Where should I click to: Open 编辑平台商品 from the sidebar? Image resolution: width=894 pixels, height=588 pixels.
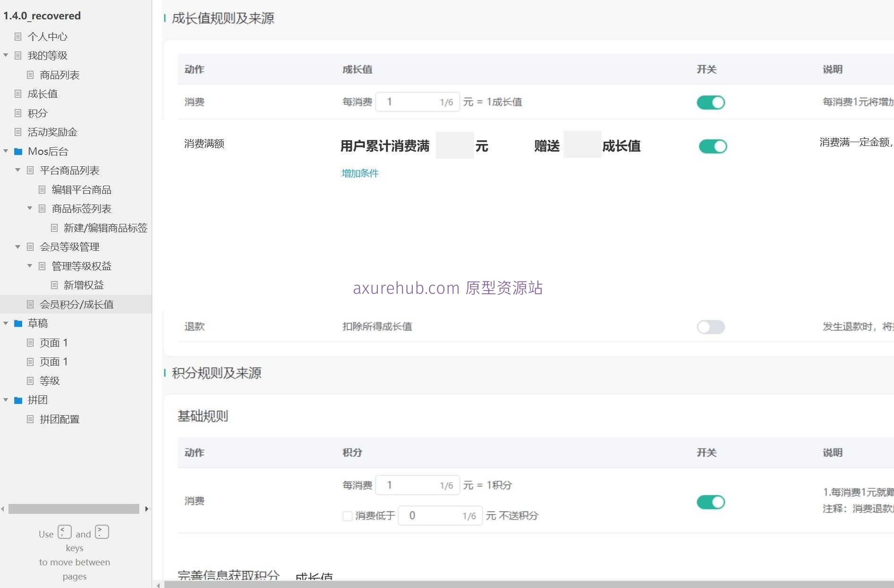point(83,189)
